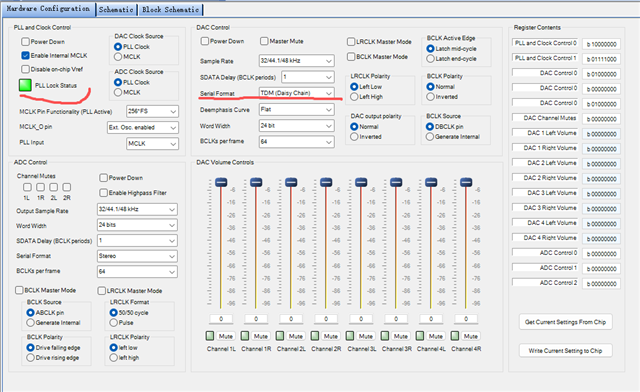
Task: Click PLL and Clock Control 1 register value
Action: coord(601,59)
